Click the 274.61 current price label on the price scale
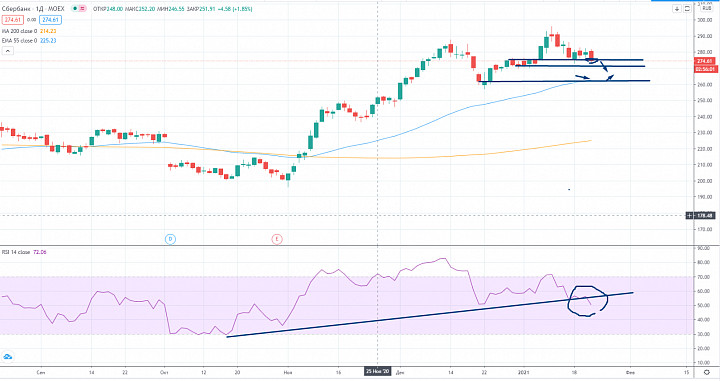Image resolution: width=720 pixels, height=381 pixels. pyautogui.click(x=704, y=61)
